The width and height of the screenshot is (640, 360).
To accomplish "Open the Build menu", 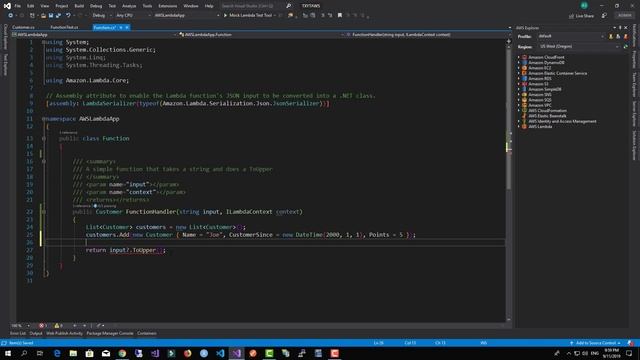I will click(x=79, y=6).
